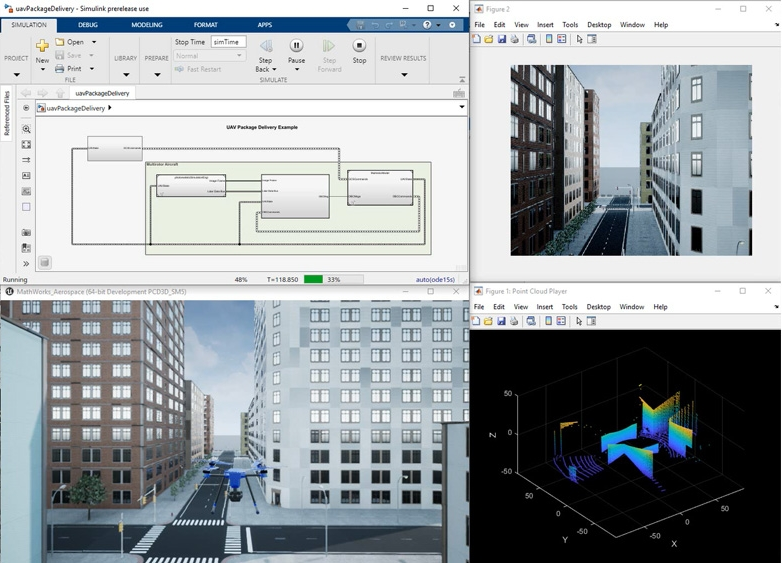Viewport: 782px width, 563px height.
Task: Expand the REVIEW RESULTS dropdown
Action: click(x=404, y=75)
